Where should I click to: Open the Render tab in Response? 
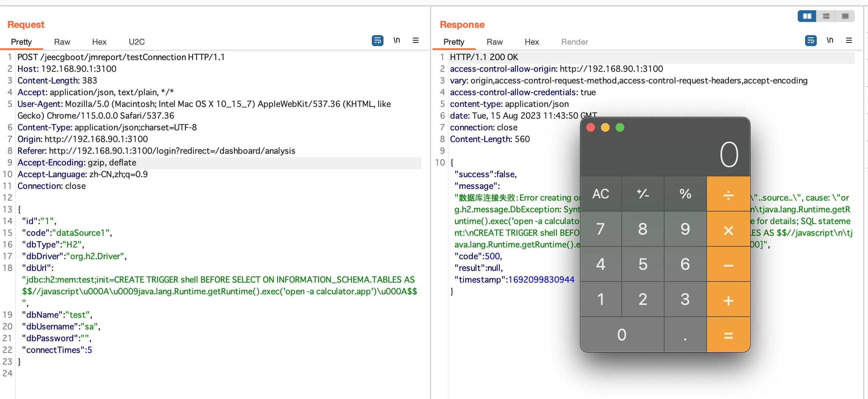point(575,42)
